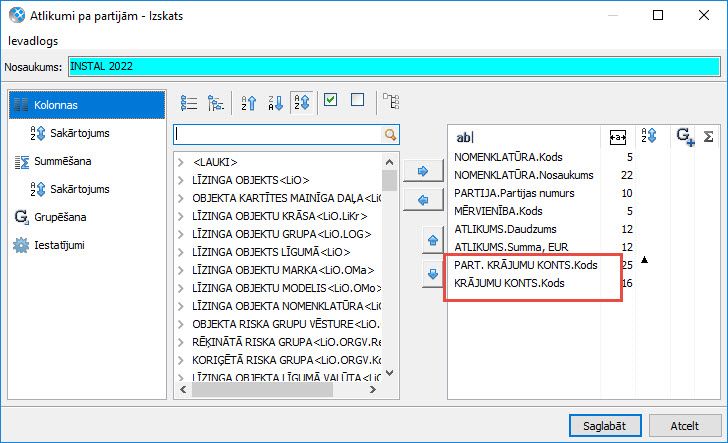The image size is (728, 443).
Task: Click the list view toolbar icon
Action: point(189,103)
